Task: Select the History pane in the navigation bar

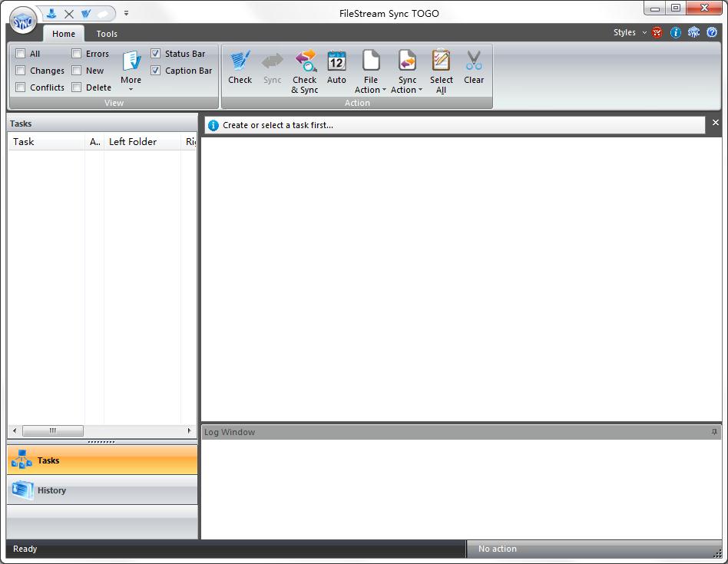Action: pos(102,490)
